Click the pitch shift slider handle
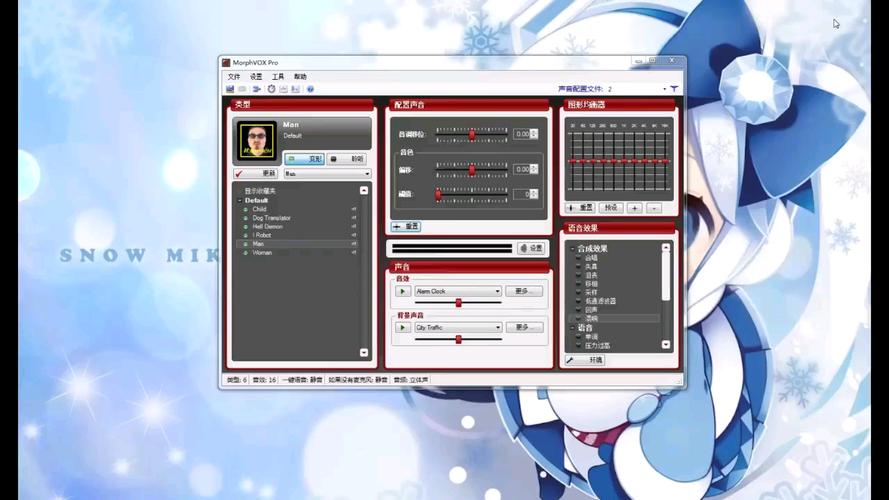This screenshot has width=889, height=500. tap(472, 134)
